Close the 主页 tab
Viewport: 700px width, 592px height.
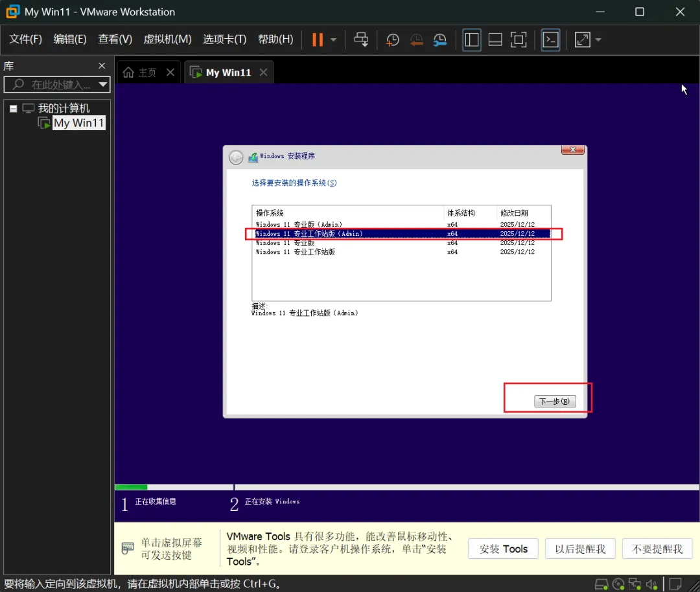170,73
